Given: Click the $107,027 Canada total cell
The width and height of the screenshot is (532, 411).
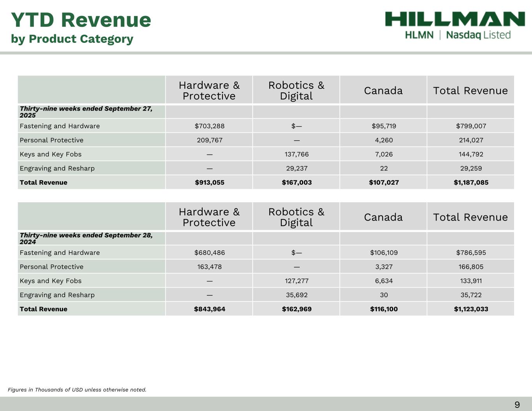Looking at the screenshot, I should tap(384, 182).
